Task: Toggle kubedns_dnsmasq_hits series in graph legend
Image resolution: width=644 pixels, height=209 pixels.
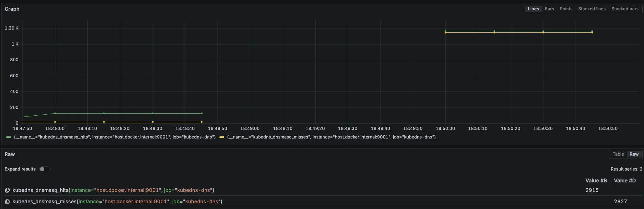Action: (114, 137)
